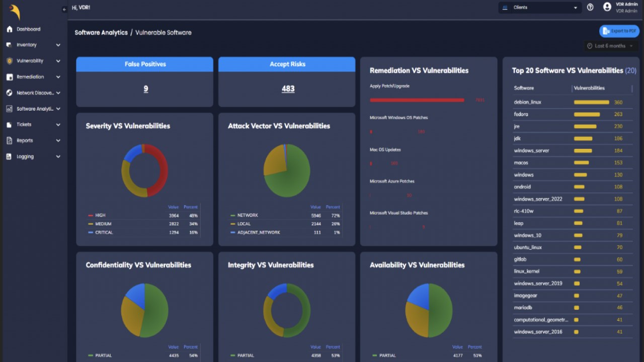Collapse sidebar with the arrow icon
The width and height of the screenshot is (644, 362).
64,9
